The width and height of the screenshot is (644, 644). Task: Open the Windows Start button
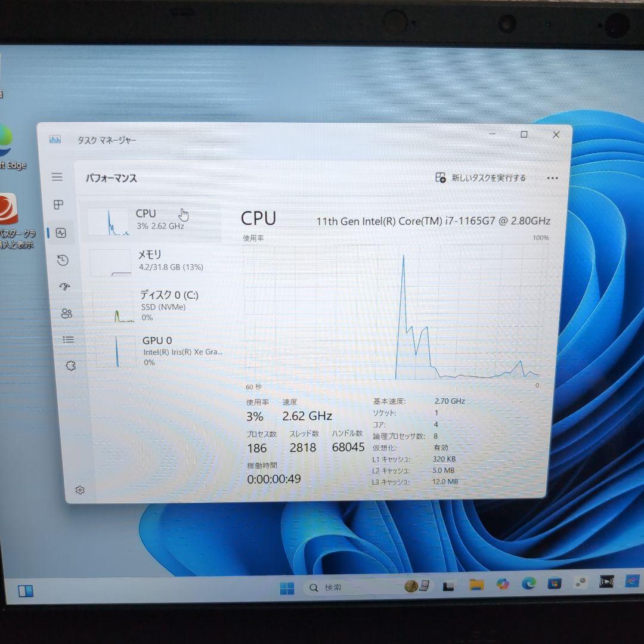point(287,588)
